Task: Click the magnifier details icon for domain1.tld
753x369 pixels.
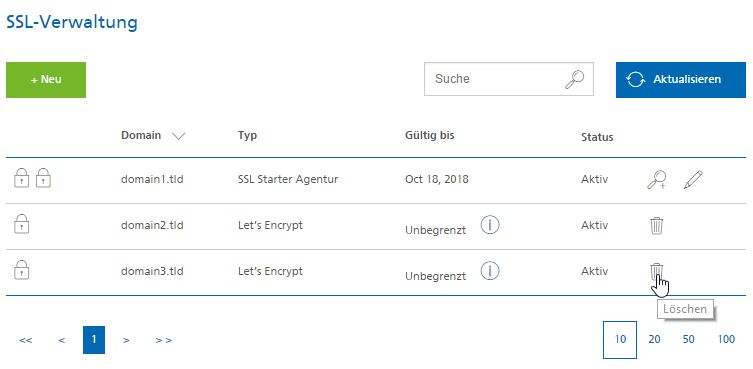Action: point(656,180)
